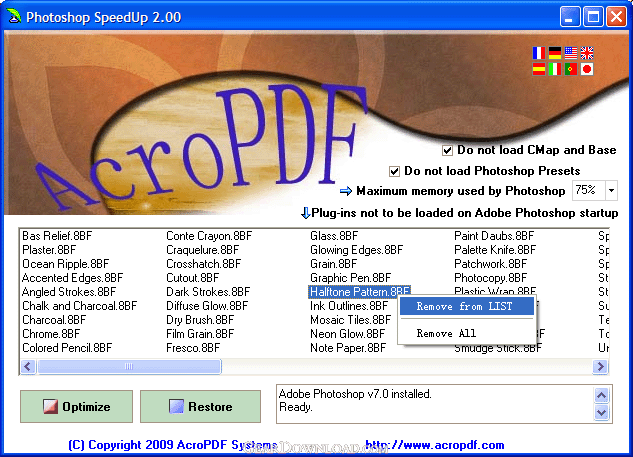Choose the United States flag icon
The image size is (633, 457).
point(571,53)
